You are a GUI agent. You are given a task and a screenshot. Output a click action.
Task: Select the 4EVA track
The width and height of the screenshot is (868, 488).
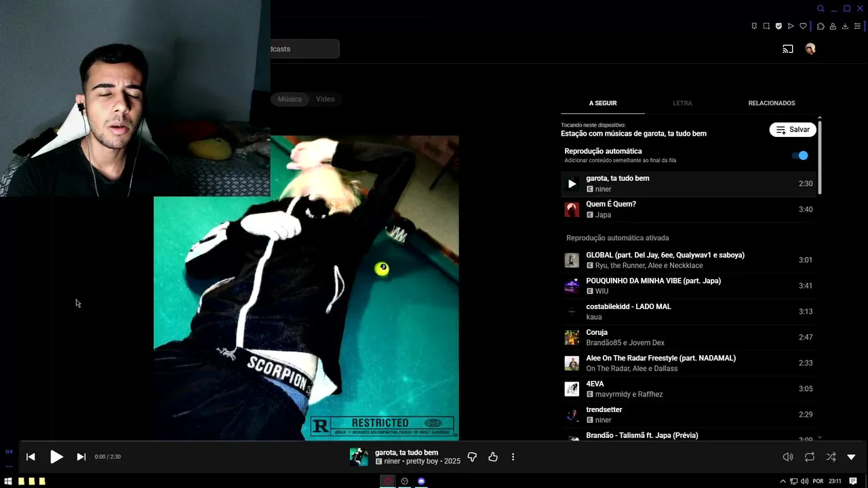click(x=689, y=389)
